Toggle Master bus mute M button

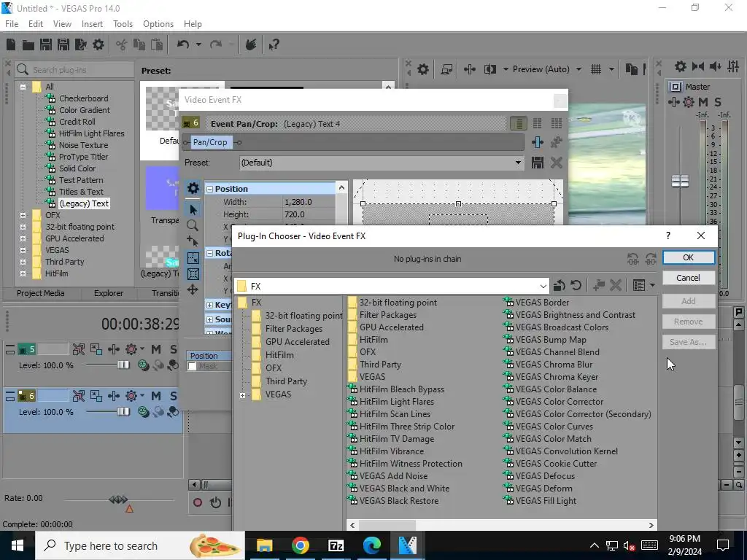(703, 102)
